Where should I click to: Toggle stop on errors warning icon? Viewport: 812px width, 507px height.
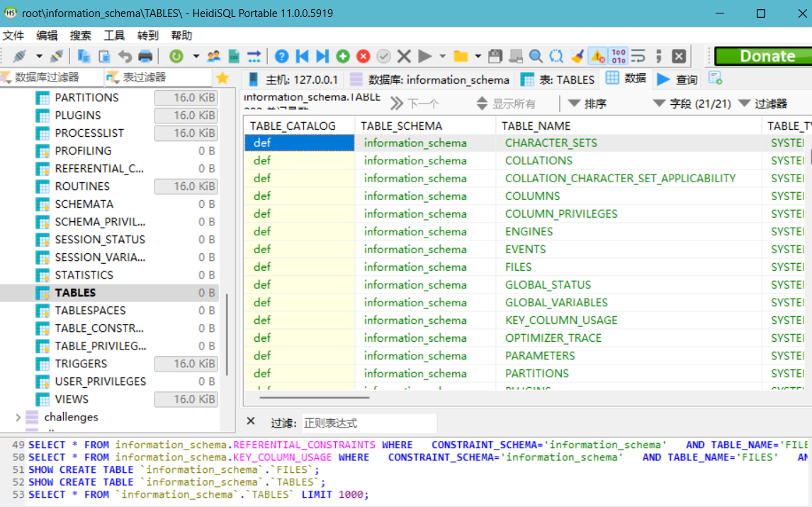(x=598, y=56)
